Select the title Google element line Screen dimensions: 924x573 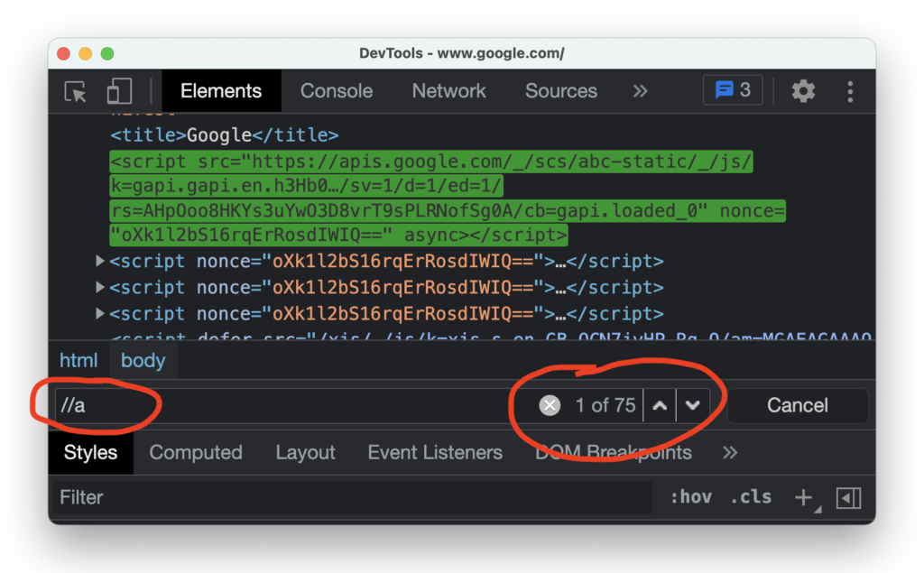pyautogui.click(x=225, y=135)
